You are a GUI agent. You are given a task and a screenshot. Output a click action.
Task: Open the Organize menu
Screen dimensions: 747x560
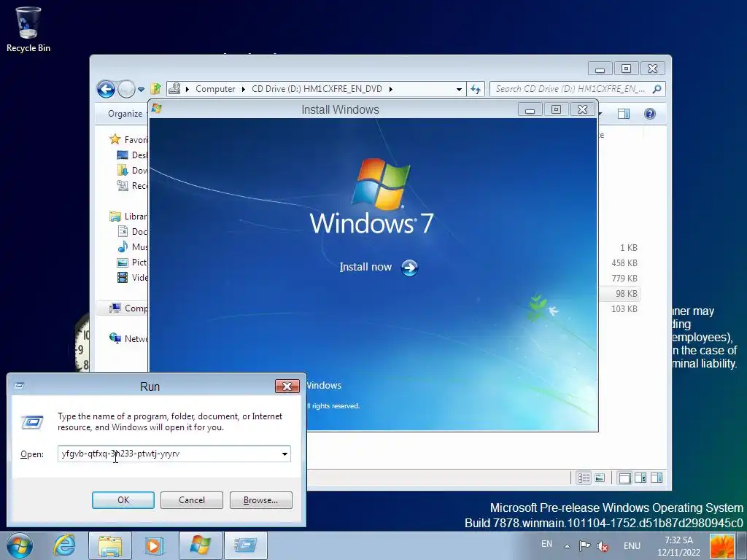[x=125, y=113]
